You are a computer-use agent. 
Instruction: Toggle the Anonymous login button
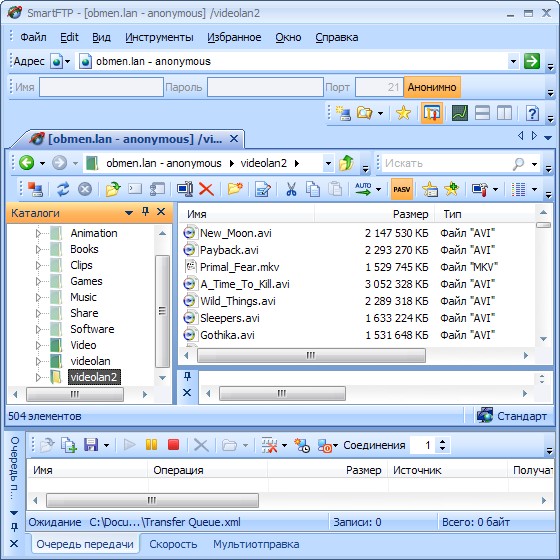pos(432,87)
